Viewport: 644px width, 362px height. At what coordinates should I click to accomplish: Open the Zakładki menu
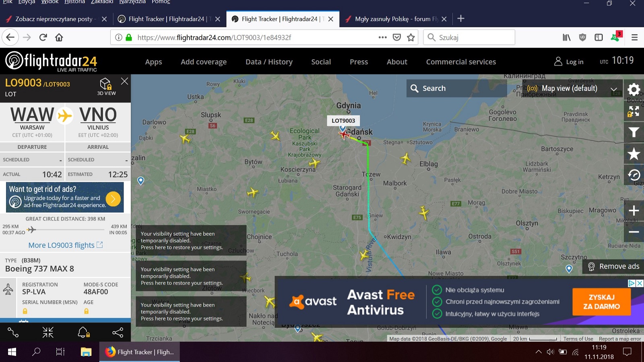pos(102,2)
